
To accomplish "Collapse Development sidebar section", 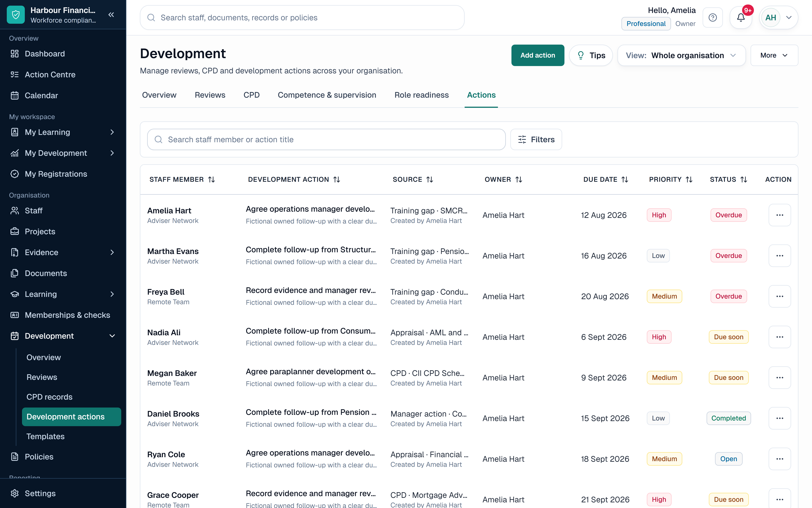I will pos(112,336).
